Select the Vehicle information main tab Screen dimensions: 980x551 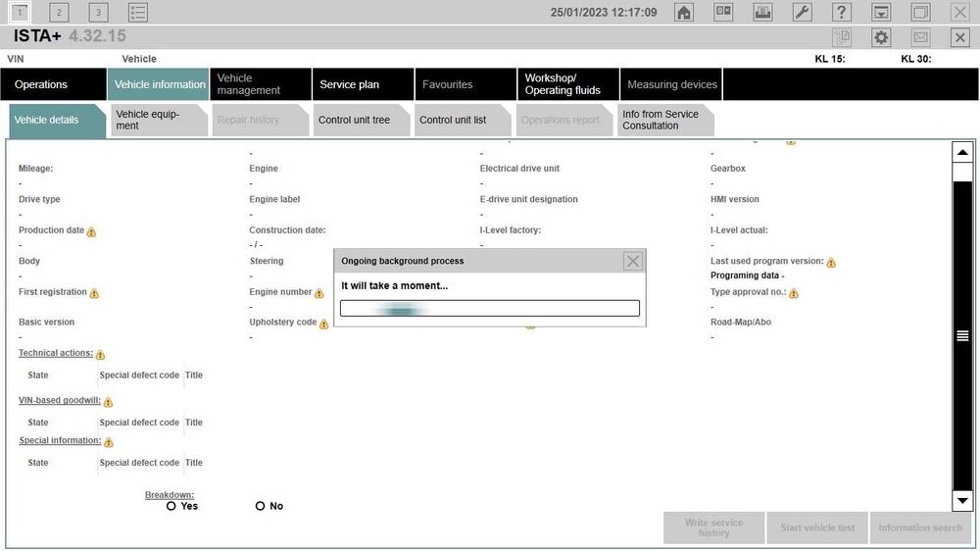[158, 84]
